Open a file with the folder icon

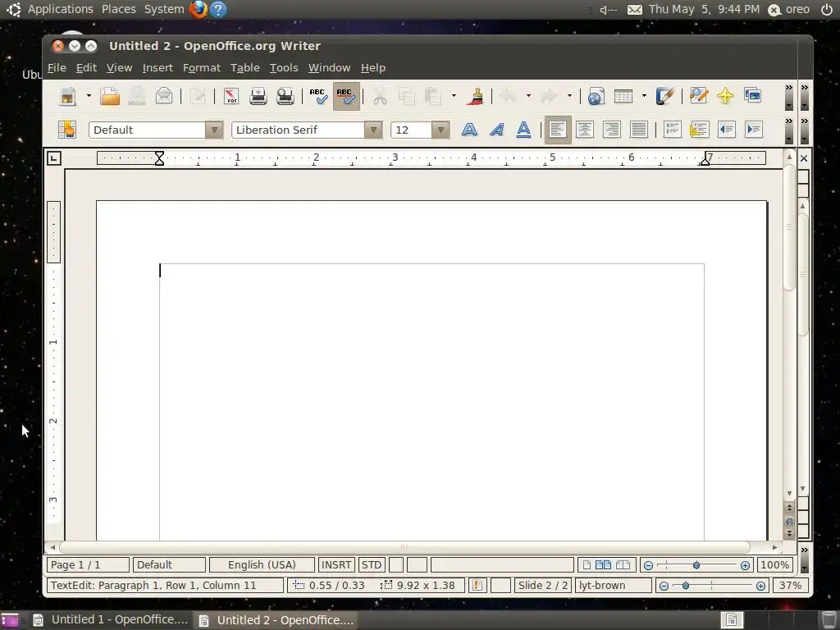coord(110,97)
